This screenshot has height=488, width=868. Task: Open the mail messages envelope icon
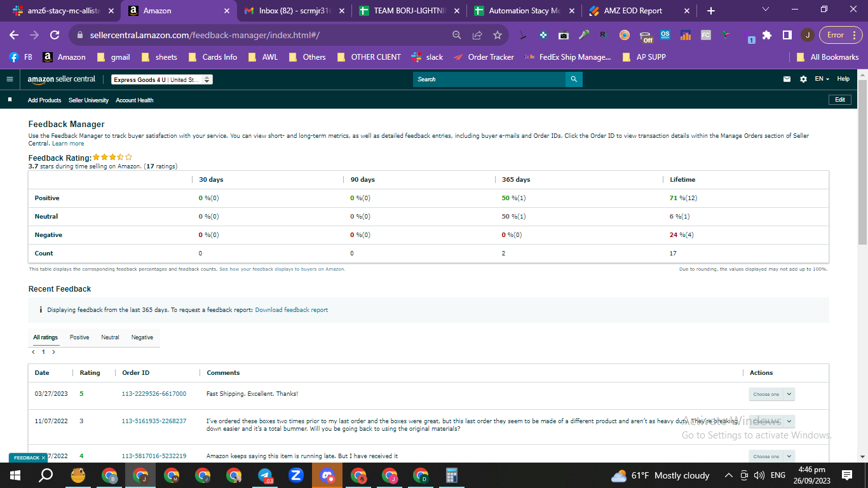tap(787, 79)
